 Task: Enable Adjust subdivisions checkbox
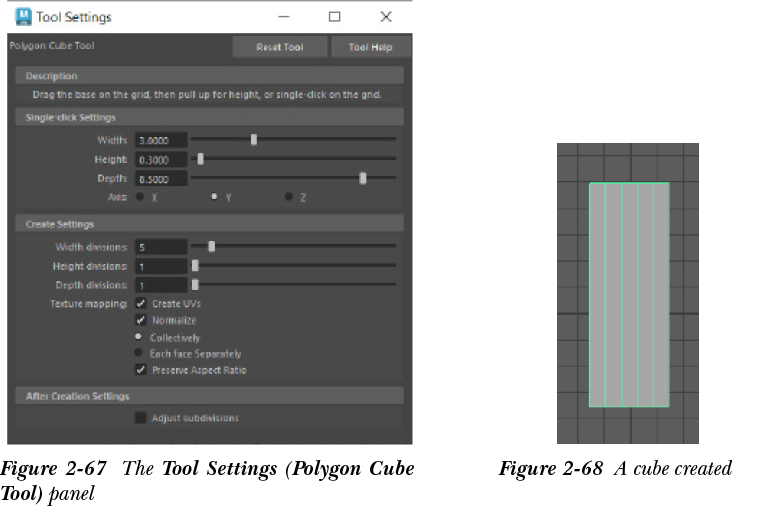(x=141, y=417)
